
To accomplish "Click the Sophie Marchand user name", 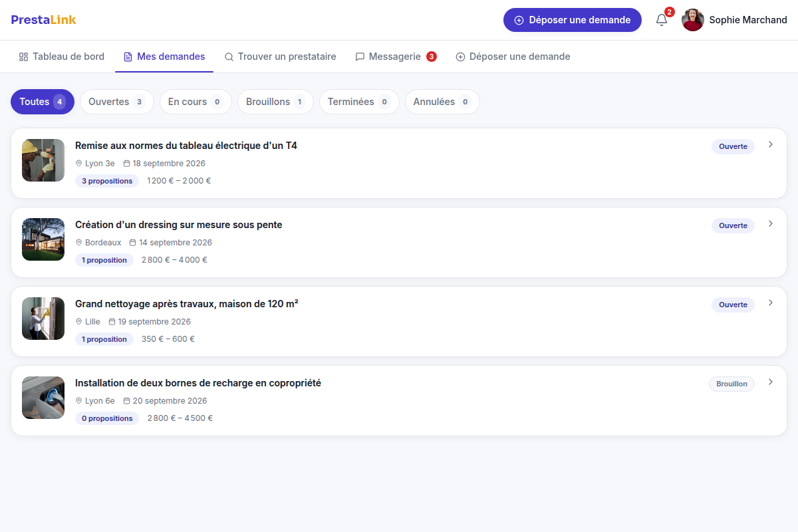I will 748,20.
